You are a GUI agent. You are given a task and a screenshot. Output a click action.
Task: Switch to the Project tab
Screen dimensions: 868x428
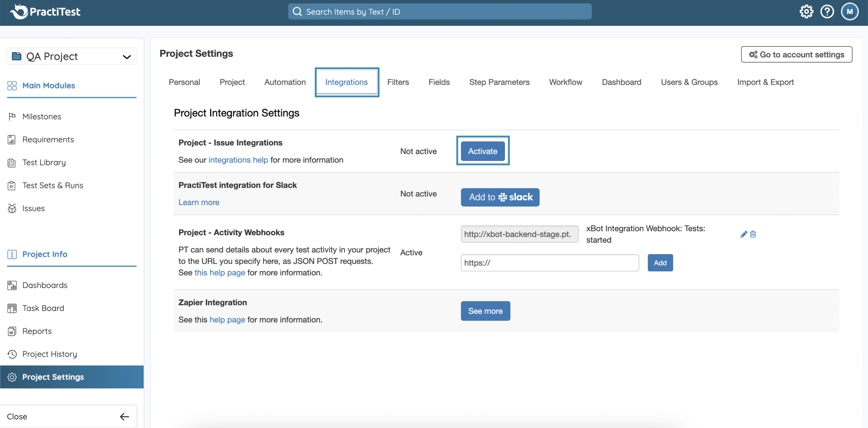coord(232,82)
